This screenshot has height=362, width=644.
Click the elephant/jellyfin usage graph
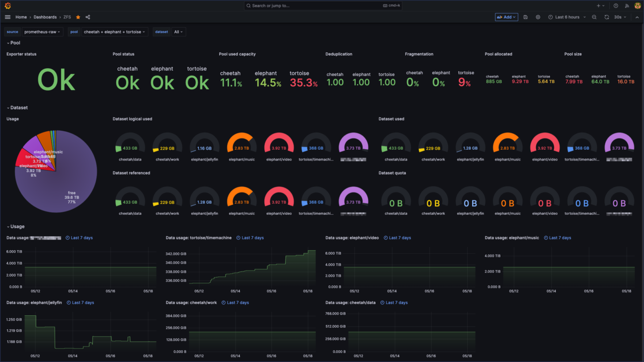click(90, 332)
